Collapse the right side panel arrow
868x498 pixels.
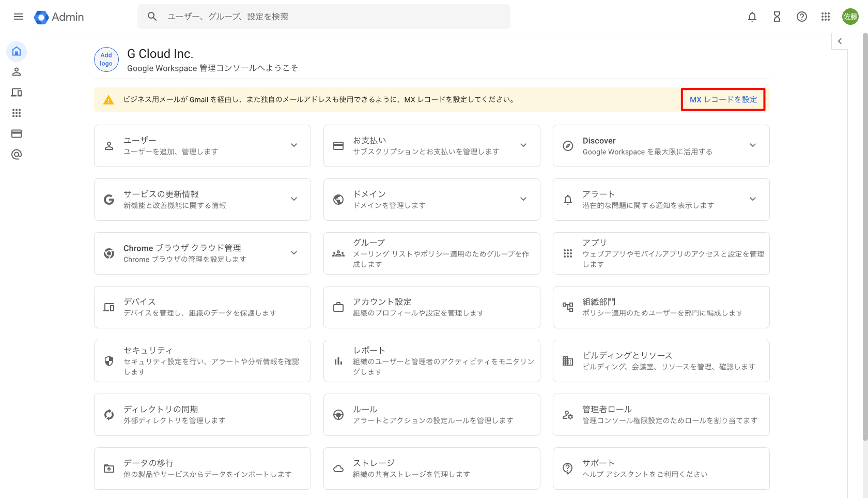tap(840, 41)
